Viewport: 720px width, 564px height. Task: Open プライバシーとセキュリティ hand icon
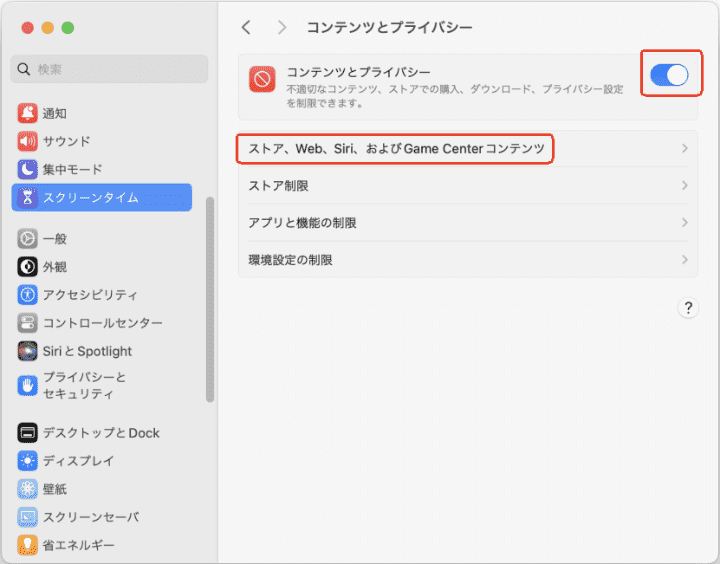coord(27,385)
